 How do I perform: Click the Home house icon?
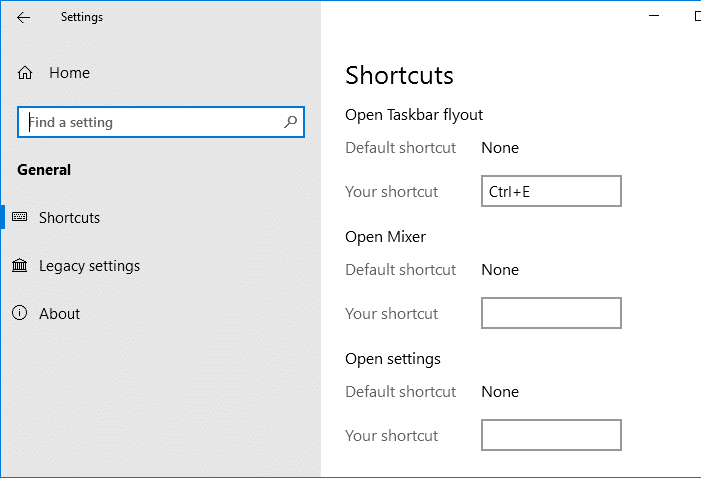pyautogui.click(x=25, y=73)
